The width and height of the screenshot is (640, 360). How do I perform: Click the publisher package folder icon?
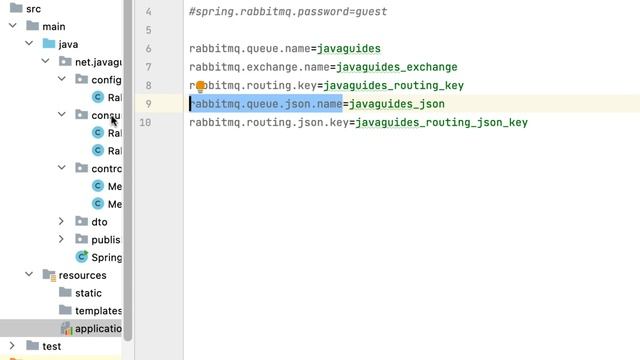pyautogui.click(x=82, y=239)
